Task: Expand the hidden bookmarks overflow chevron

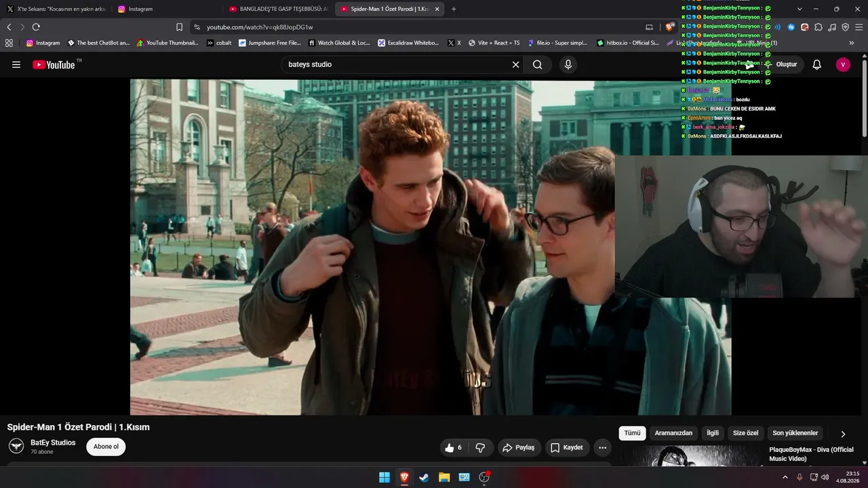Action: [x=852, y=43]
